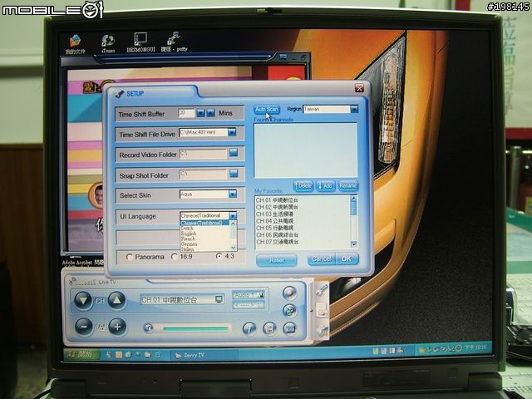This screenshot has height=399, width=532.
Task: Open the Region dropdown
Action: click(x=354, y=109)
